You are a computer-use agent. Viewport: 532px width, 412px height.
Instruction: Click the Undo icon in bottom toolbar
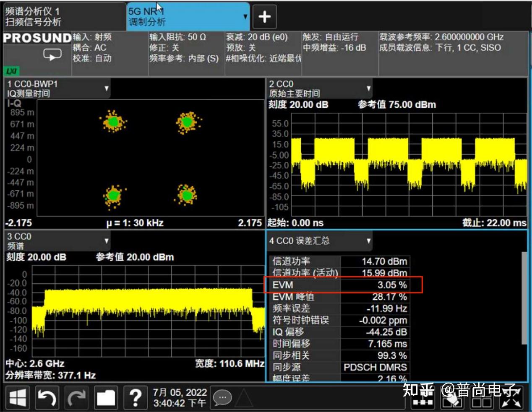pos(47,397)
